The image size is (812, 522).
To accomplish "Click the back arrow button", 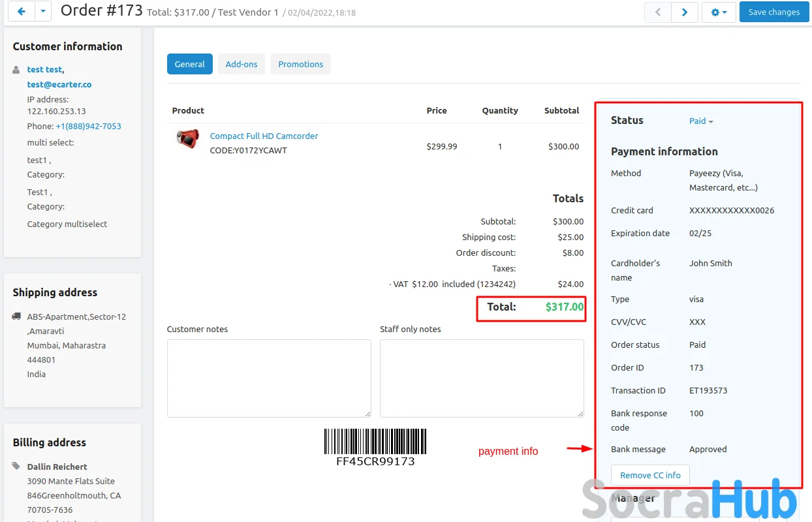I will click(22, 12).
